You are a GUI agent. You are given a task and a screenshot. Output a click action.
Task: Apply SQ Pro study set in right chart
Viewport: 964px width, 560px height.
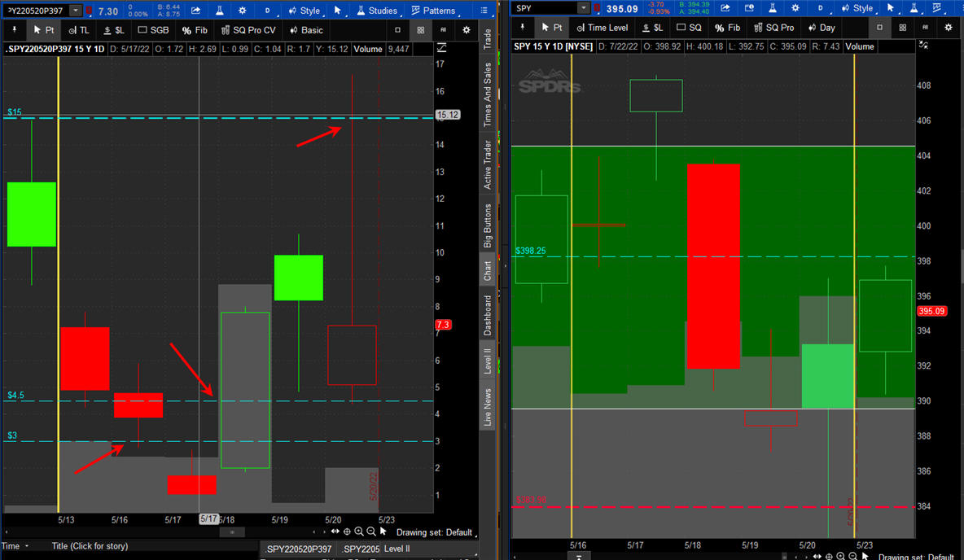[774, 27]
